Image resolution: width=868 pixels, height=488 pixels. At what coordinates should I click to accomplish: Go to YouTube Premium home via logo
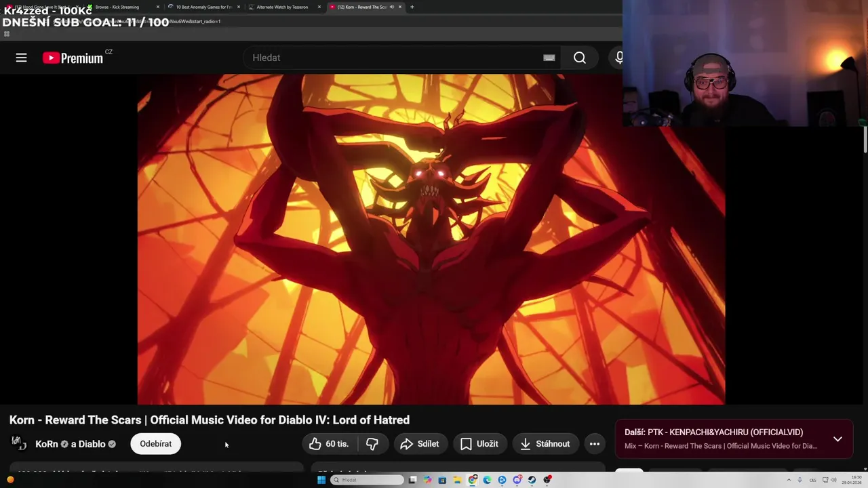73,58
